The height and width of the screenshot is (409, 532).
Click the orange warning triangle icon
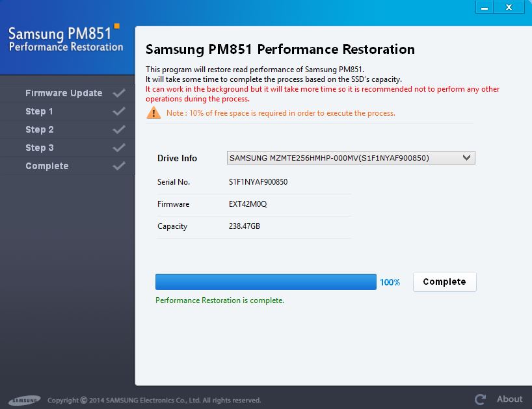click(x=153, y=112)
